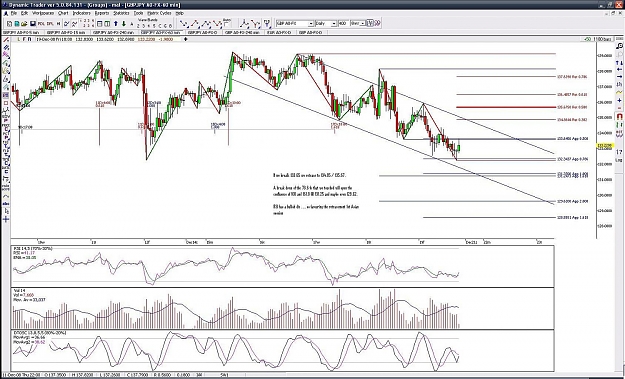Switch to GBPJPY 240 min chart tab
Image resolution: width=625 pixels, height=379 pixels.
pyautogui.click(x=113, y=33)
